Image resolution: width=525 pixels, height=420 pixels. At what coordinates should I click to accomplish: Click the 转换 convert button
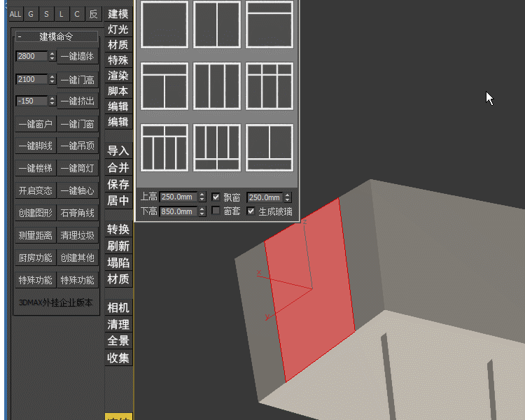(x=118, y=230)
